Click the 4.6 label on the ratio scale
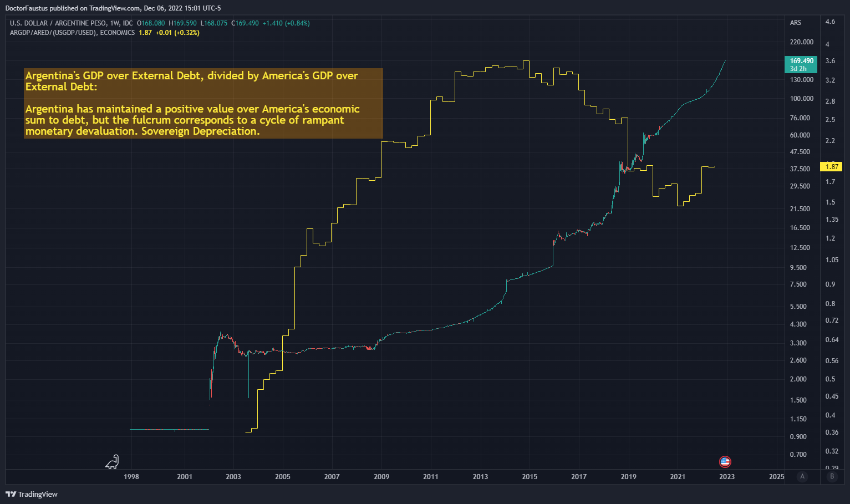This screenshot has height=504, width=850. coord(830,22)
